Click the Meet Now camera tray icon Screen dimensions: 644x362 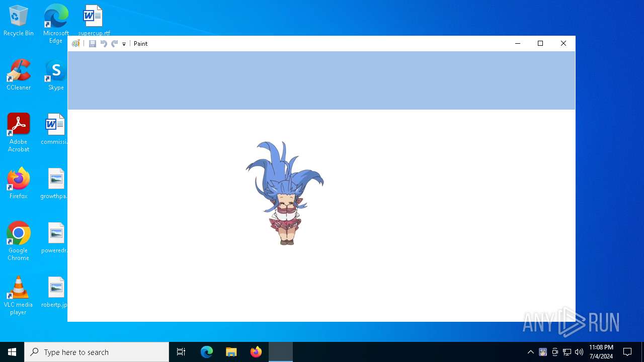[555, 352]
